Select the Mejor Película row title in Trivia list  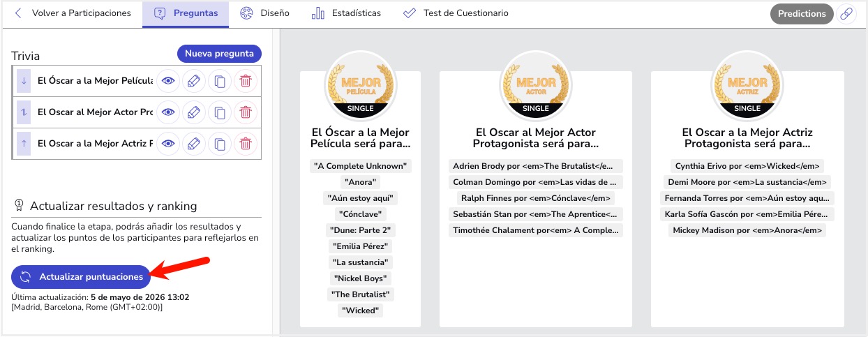(x=95, y=81)
